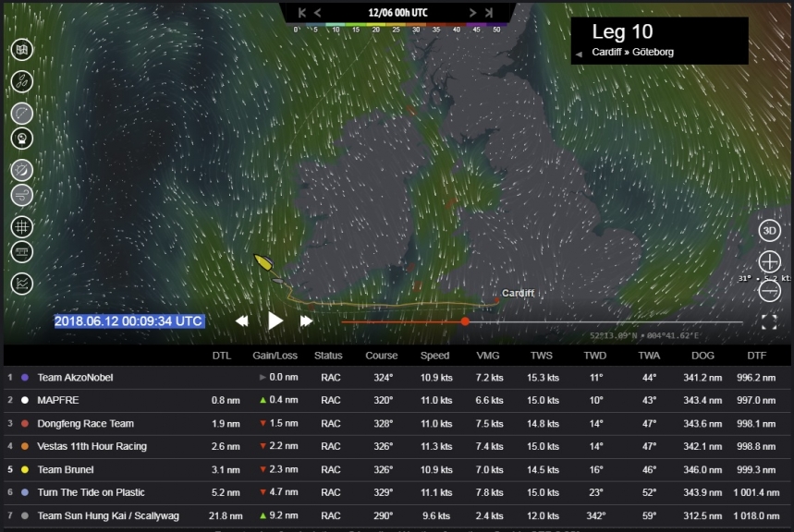Open the statistics chart icon
Viewport: 794px width, 532px height.
click(x=22, y=284)
